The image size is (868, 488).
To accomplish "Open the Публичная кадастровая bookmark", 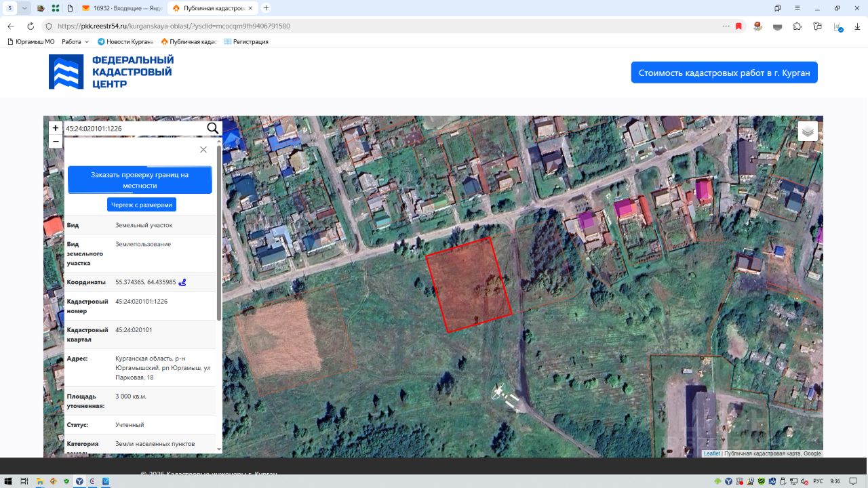I will tap(189, 42).
